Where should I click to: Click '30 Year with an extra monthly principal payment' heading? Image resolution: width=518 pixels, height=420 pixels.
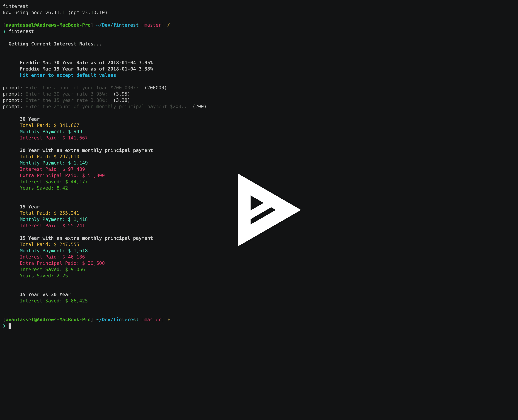point(86,150)
